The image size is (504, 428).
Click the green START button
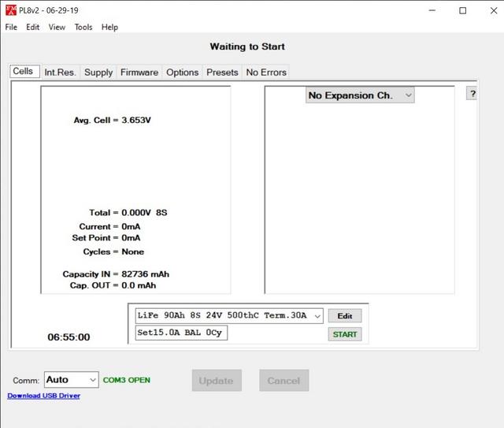(345, 334)
